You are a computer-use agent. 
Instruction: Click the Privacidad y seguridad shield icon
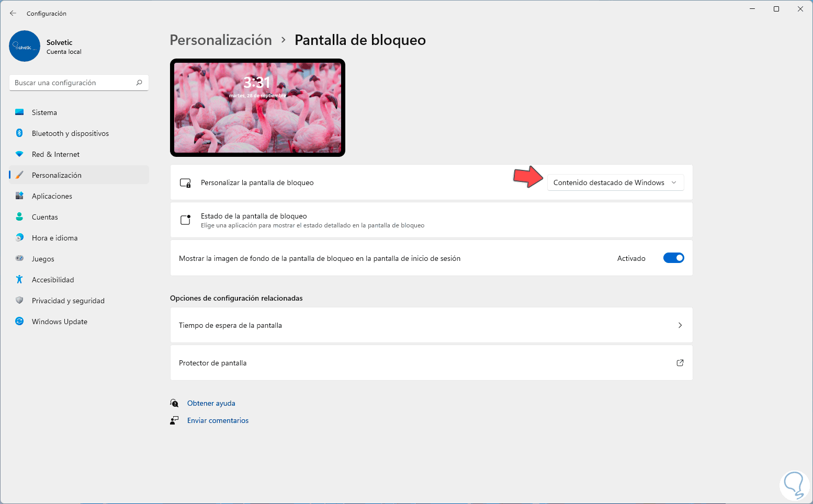[19, 301]
